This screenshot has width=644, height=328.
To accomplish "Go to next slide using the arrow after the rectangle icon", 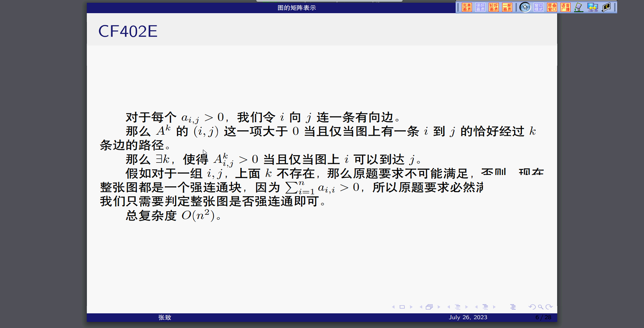I will [411, 307].
